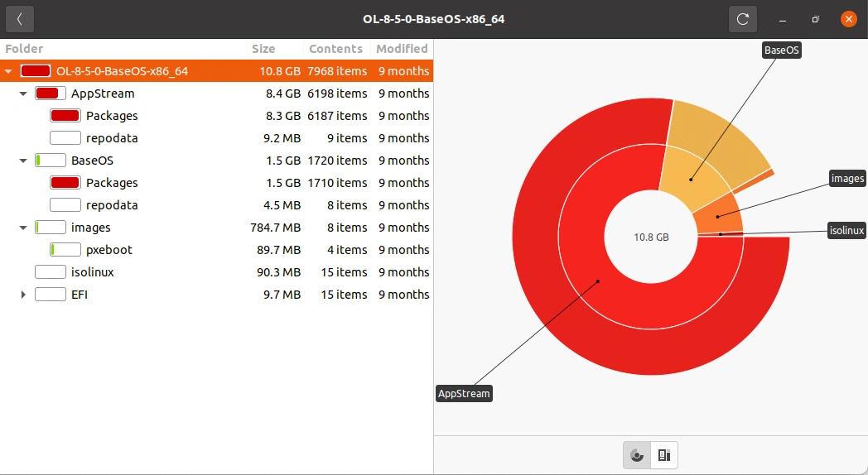Image resolution: width=868 pixels, height=475 pixels.
Task: Click the isolinux chart label
Action: (x=846, y=231)
